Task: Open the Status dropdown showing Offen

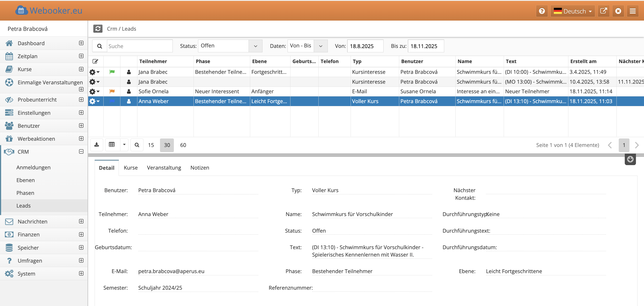Action: [x=230, y=46]
